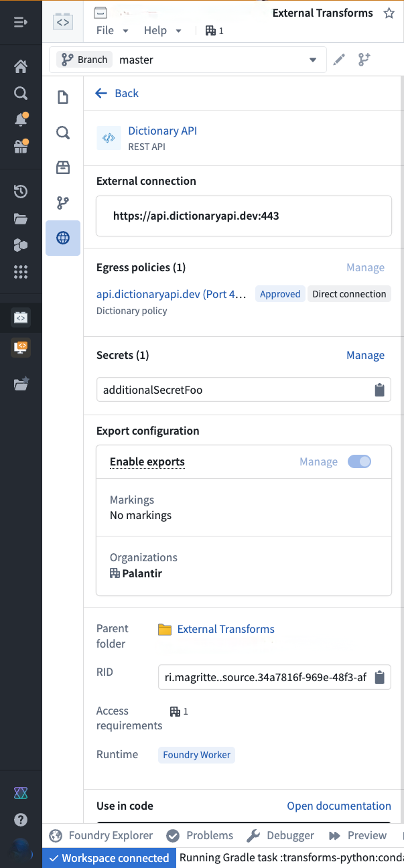
Task: Click the pencil edit branch icon
Action: click(340, 60)
